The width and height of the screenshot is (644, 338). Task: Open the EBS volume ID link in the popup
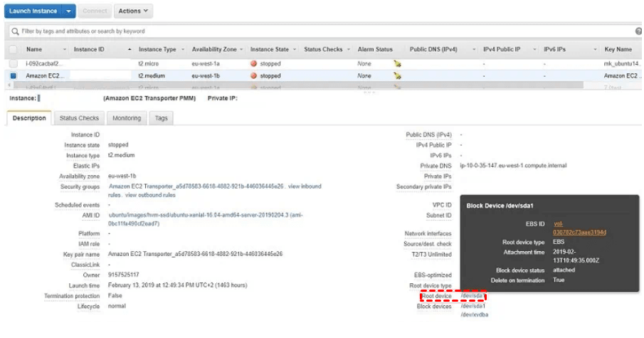point(579,228)
